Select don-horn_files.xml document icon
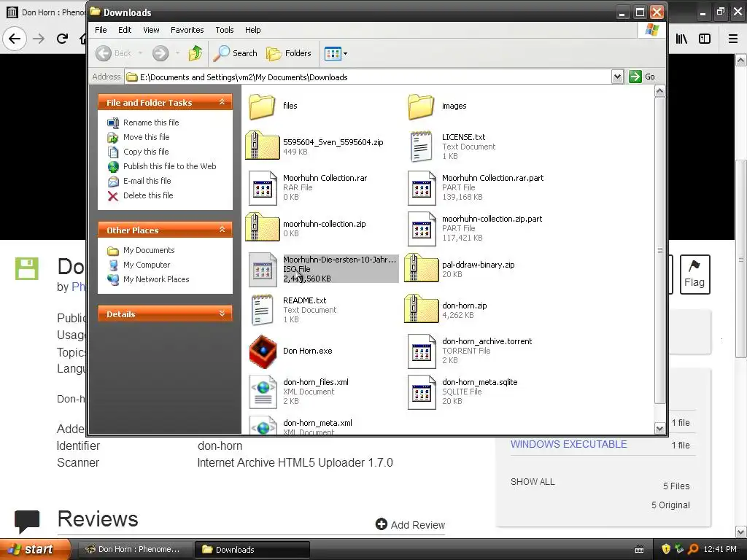747x560 pixels. tap(263, 392)
